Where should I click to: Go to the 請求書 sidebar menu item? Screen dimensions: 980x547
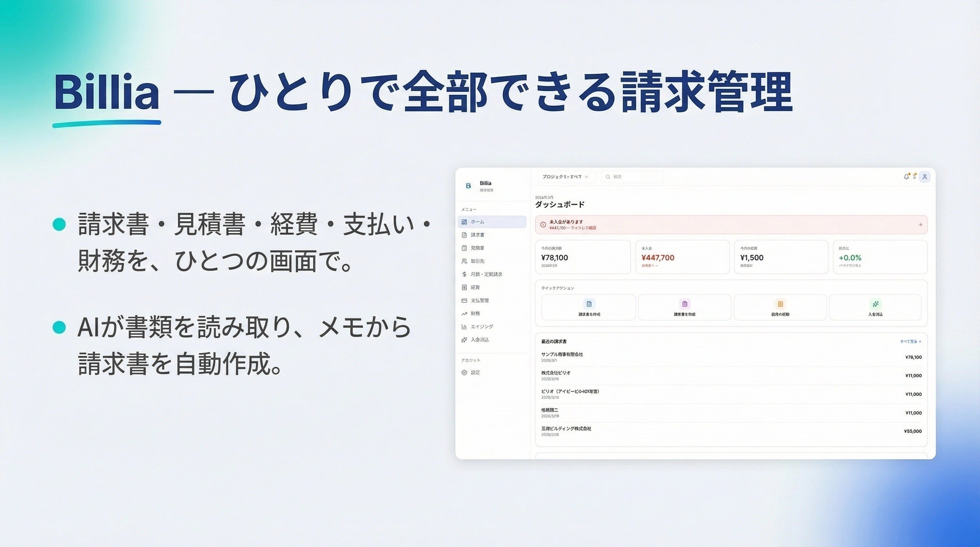click(478, 235)
